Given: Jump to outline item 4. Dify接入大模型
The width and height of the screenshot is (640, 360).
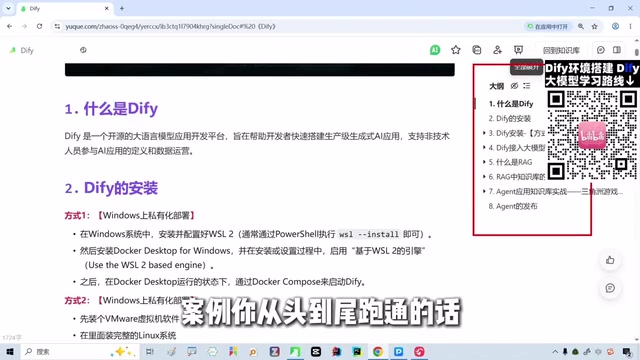Looking at the screenshot, I should point(516,148).
